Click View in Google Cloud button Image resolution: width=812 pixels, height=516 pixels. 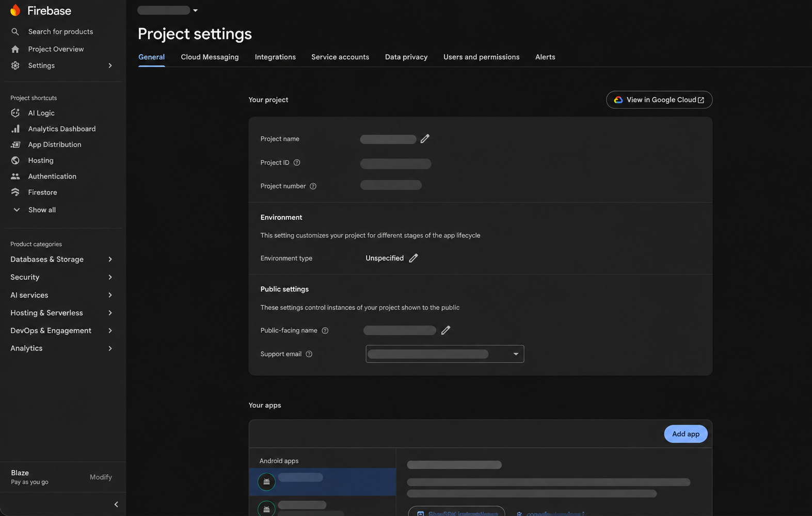point(659,100)
